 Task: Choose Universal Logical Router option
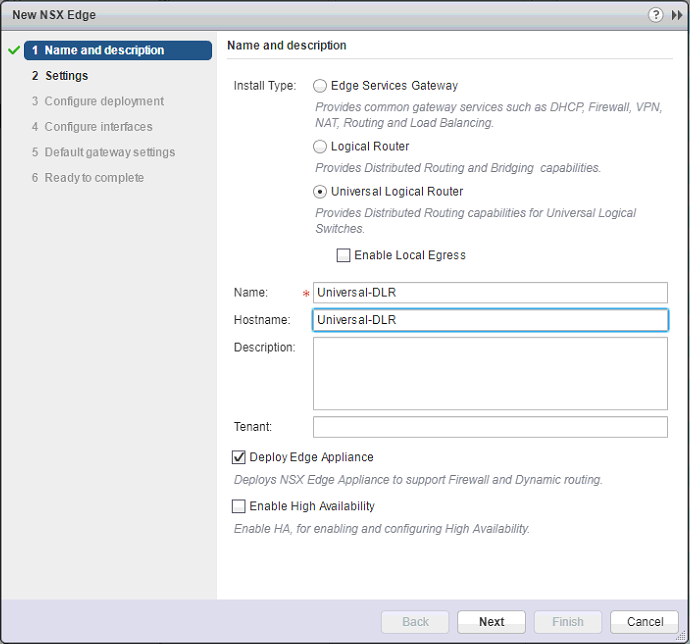320,192
